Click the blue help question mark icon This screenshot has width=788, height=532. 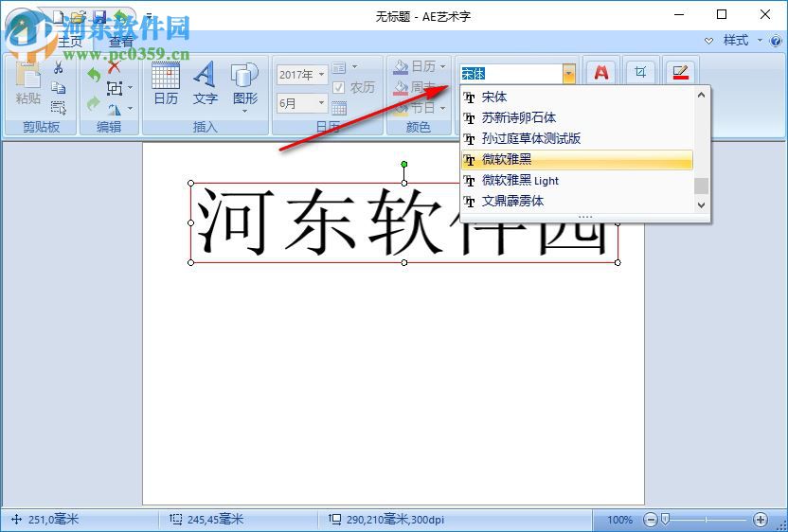(776, 41)
